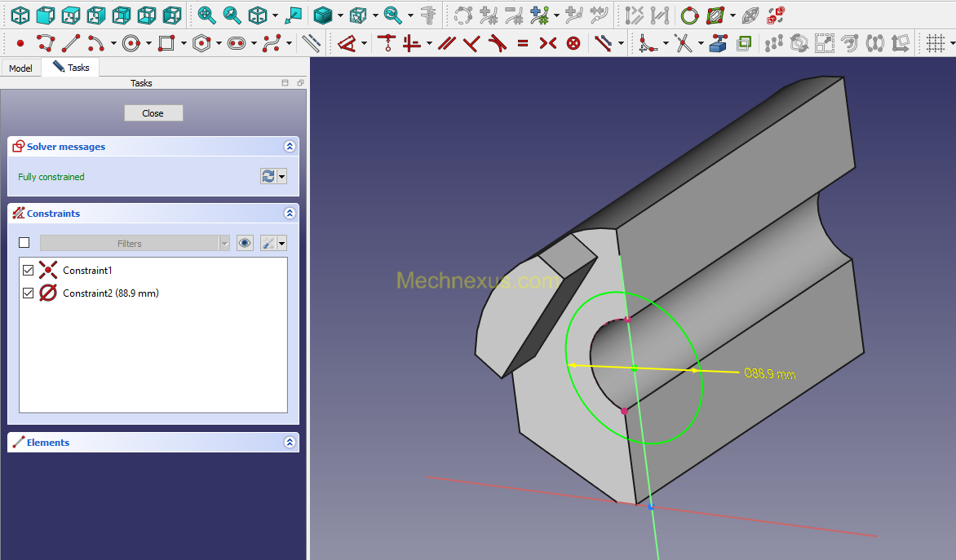Switch to the Model tab
This screenshot has height=560, width=956.
[x=20, y=68]
